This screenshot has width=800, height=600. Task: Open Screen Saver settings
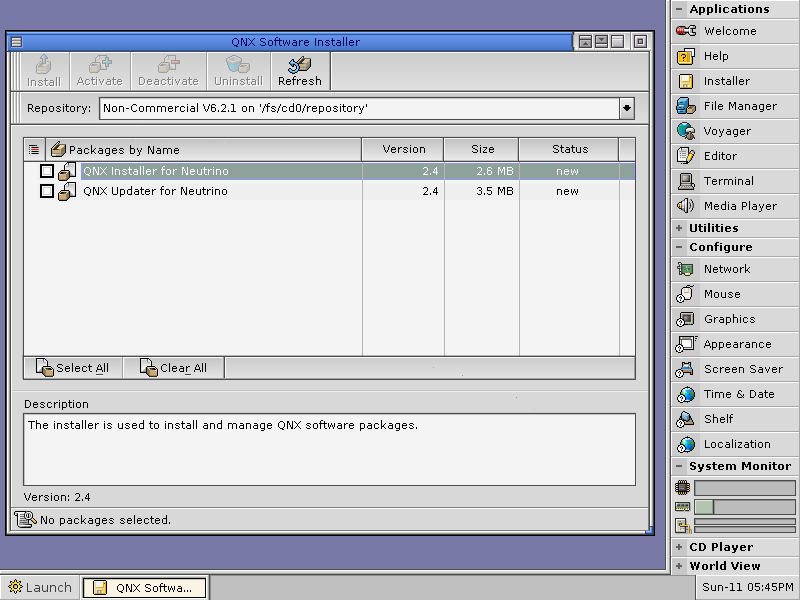[735, 369]
